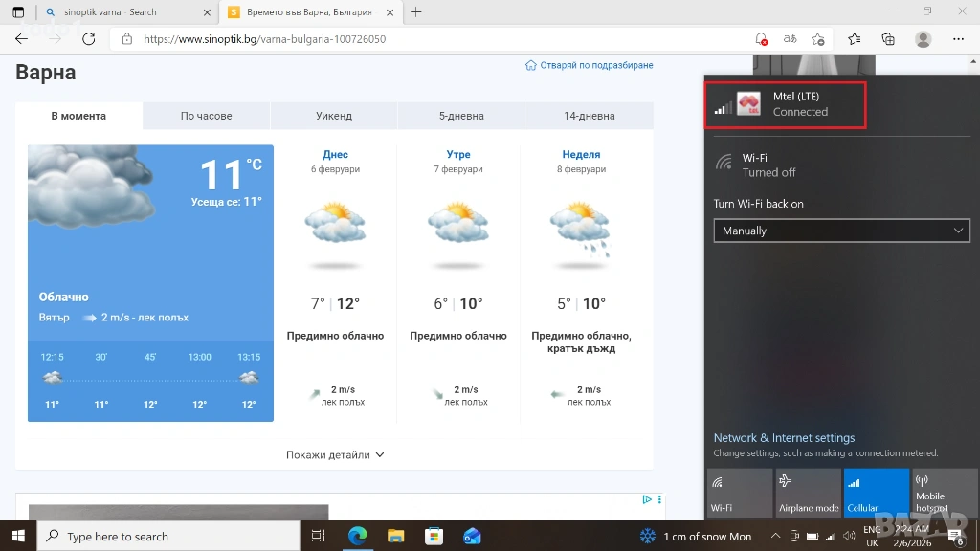Screen dimensions: 980x551
Task: Switch to По часове tab
Action: [x=206, y=116]
